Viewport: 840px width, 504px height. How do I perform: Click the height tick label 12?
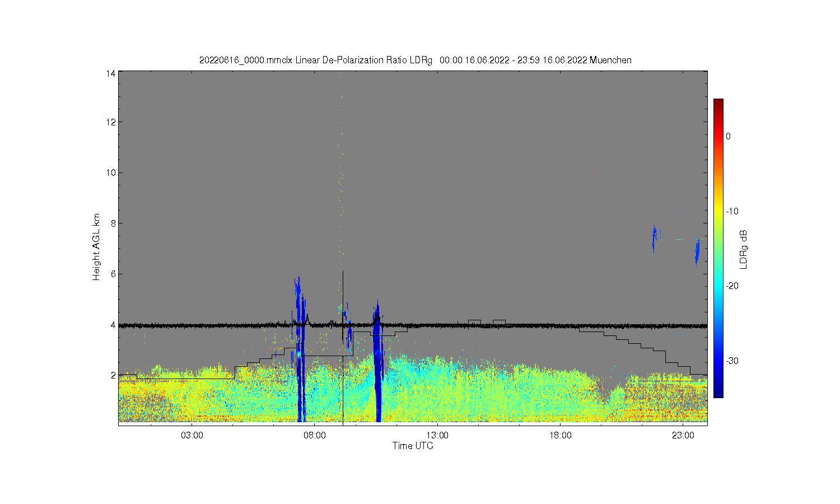(111, 122)
